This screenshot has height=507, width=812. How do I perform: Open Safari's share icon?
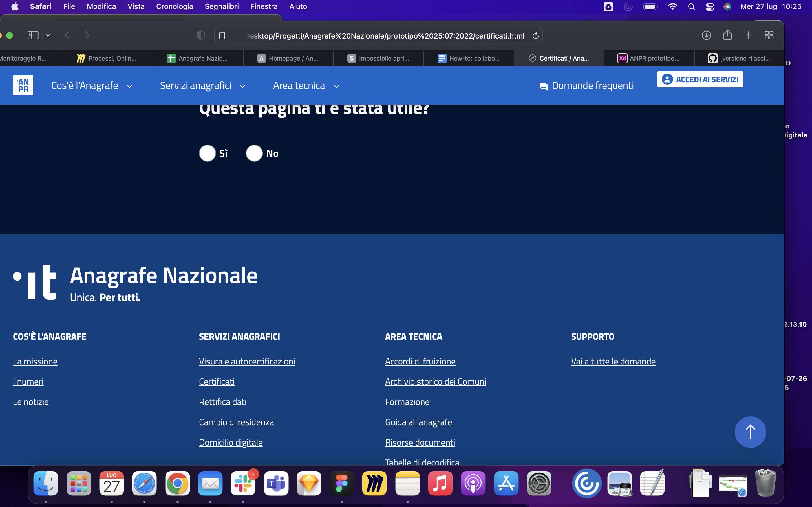coord(727,35)
